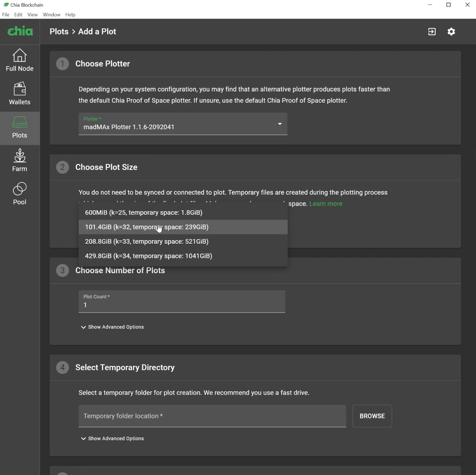The height and width of the screenshot is (475, 476).
Task: Click the Plot Count input field
Action: tap(182, 301)
